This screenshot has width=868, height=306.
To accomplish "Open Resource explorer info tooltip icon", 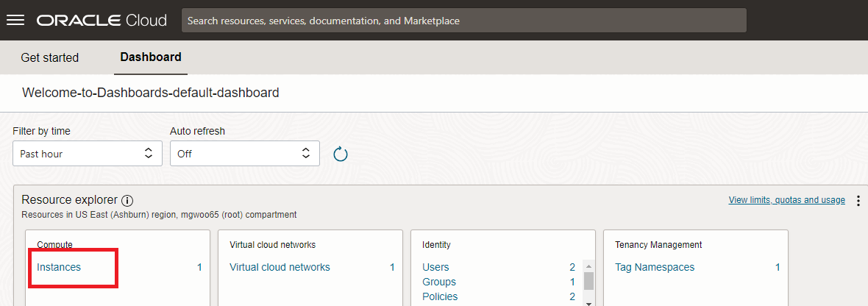I will pyautogui.click(x=127, y=200).
